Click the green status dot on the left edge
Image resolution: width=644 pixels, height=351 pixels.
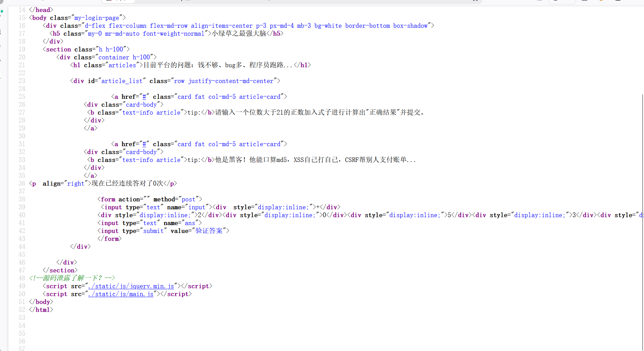click(1, 12)
